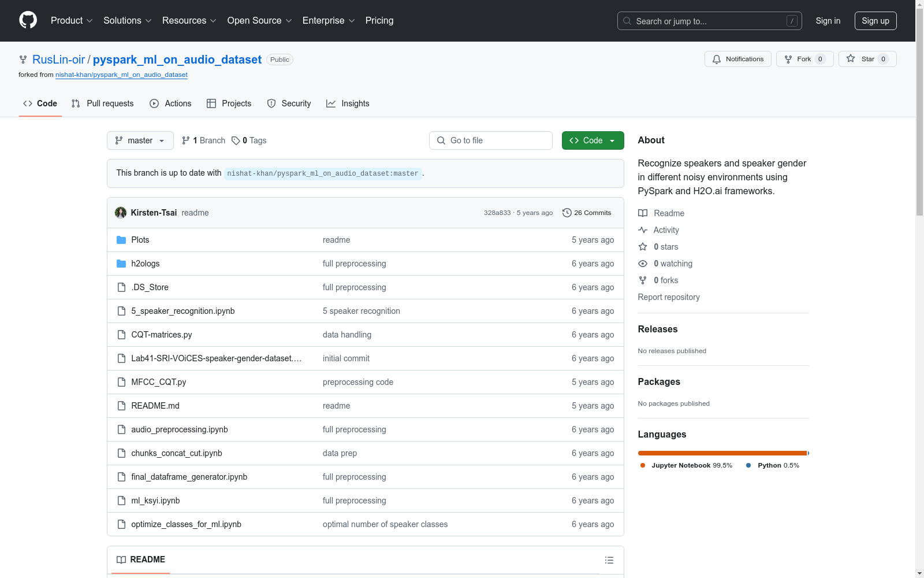Open final_dataframe_generator.ipynb file
The height and width of the screenshot is (578, 924).
coord(189,477)
